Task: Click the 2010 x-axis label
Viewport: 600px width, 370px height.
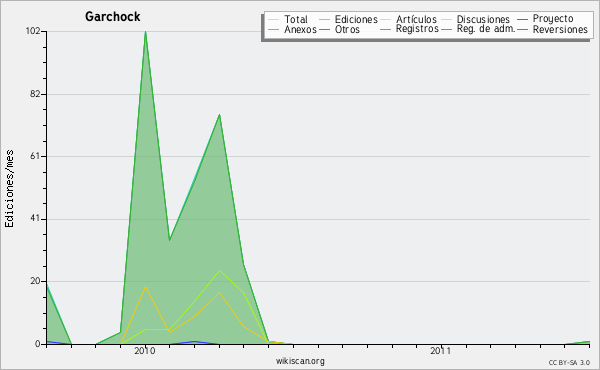Action: [x=145, y=351]
